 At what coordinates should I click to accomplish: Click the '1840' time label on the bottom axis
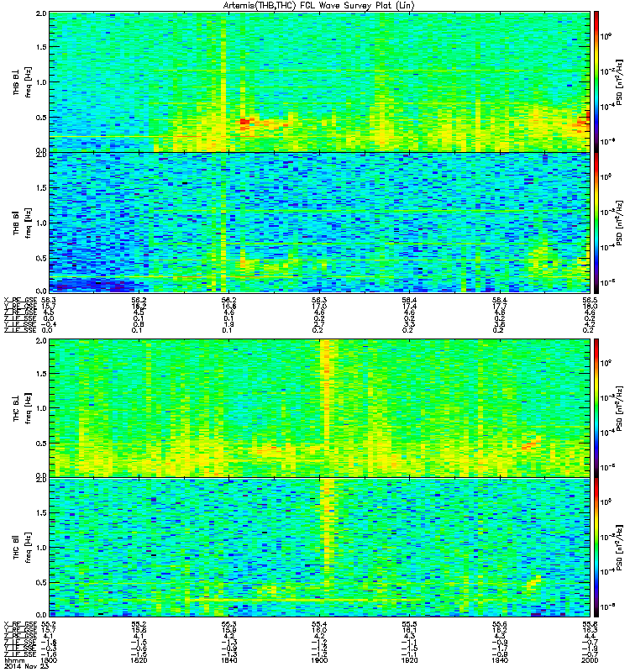228,660
